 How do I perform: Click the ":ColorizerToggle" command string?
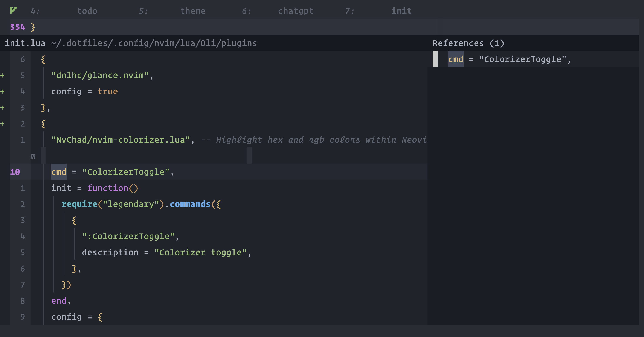point(130,236)
